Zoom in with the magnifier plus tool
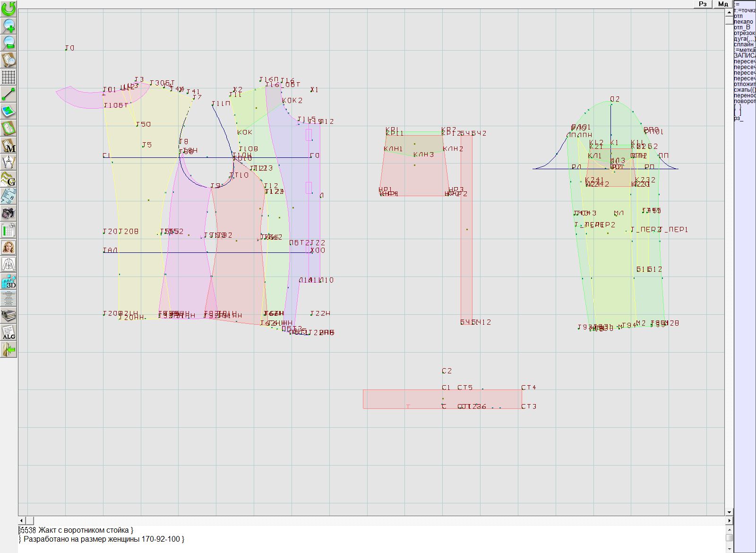 click(x=9, y=26)
